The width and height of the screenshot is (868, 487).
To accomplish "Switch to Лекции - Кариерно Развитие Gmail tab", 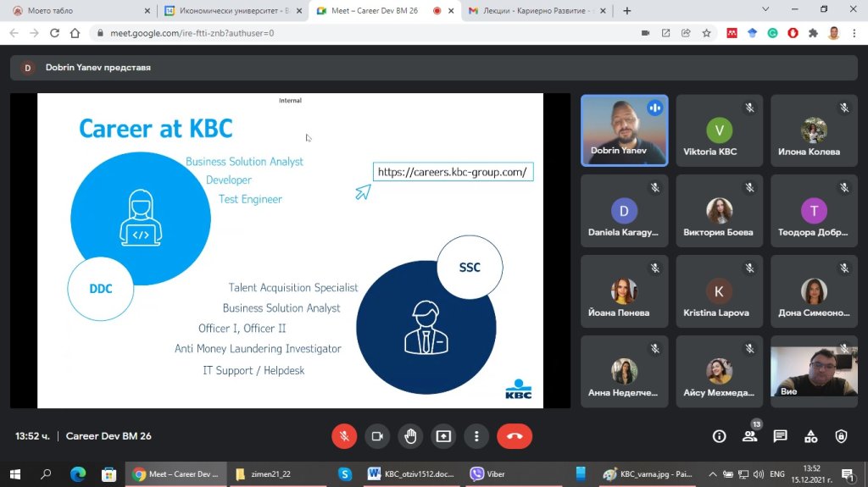I will [537, 10].
